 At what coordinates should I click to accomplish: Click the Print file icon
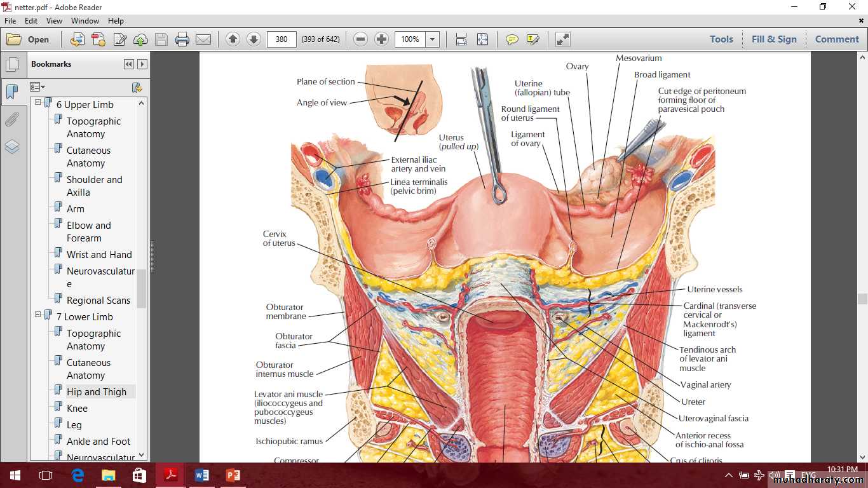(182, 39)
